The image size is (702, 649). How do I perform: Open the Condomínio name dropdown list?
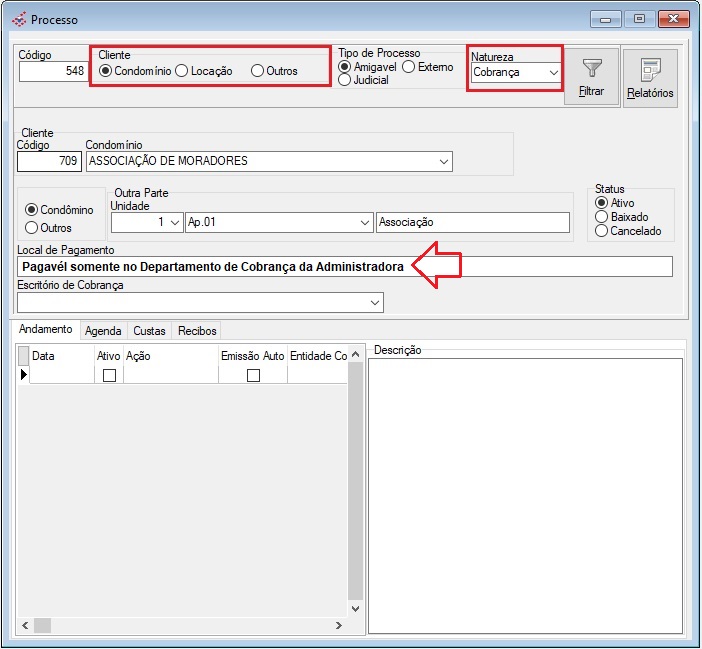(x=443, y=161)
